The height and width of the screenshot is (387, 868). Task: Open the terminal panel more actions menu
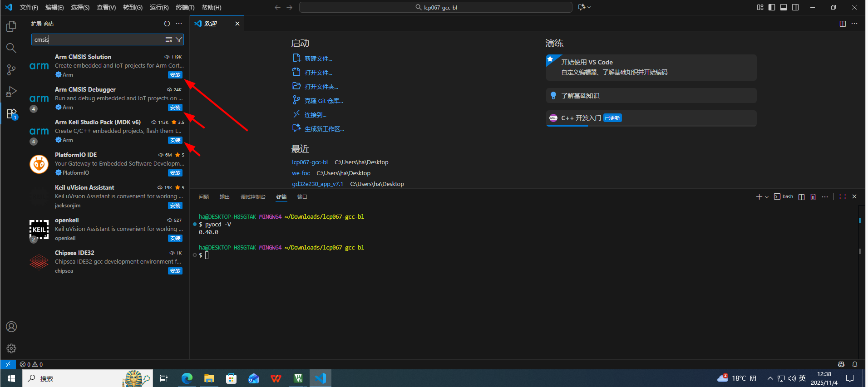pos(825,196)
